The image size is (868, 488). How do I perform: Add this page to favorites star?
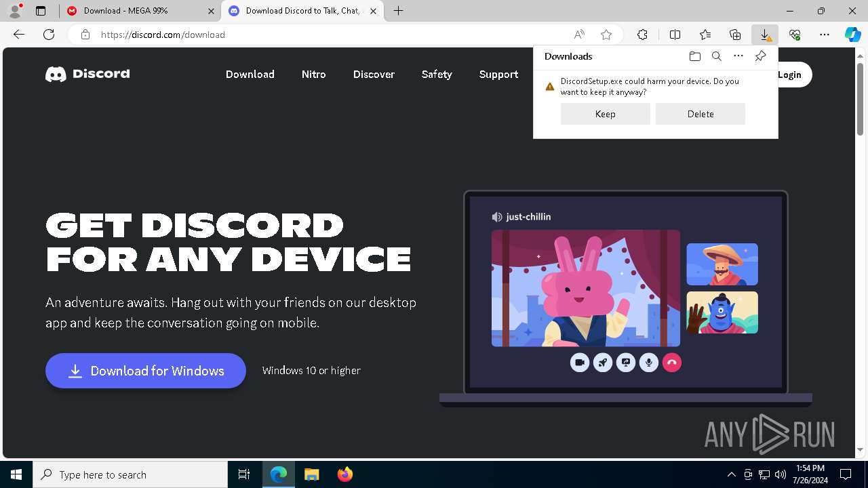pyautogui.click(x=606, y=35)
